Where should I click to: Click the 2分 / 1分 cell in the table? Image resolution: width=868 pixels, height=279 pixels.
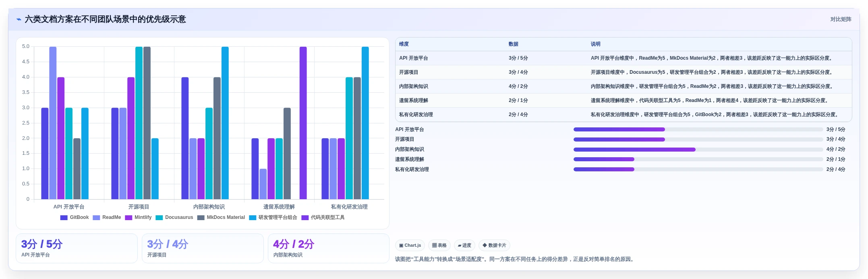click(x=518, y=101)
